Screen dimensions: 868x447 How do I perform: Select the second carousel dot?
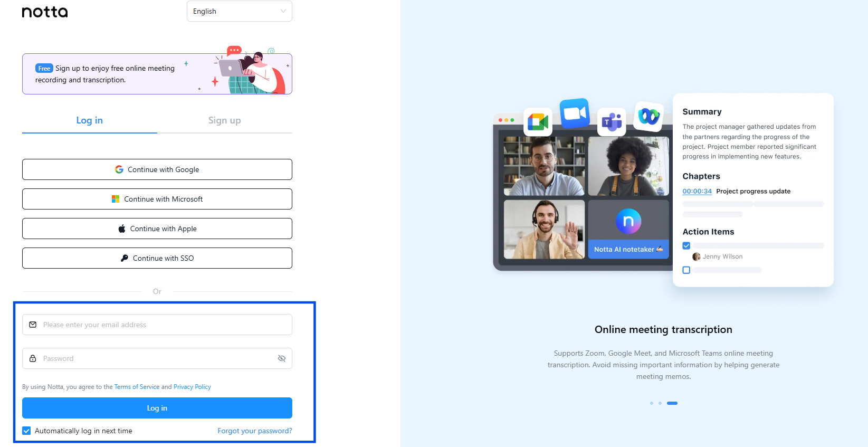(x=660, y=403)
